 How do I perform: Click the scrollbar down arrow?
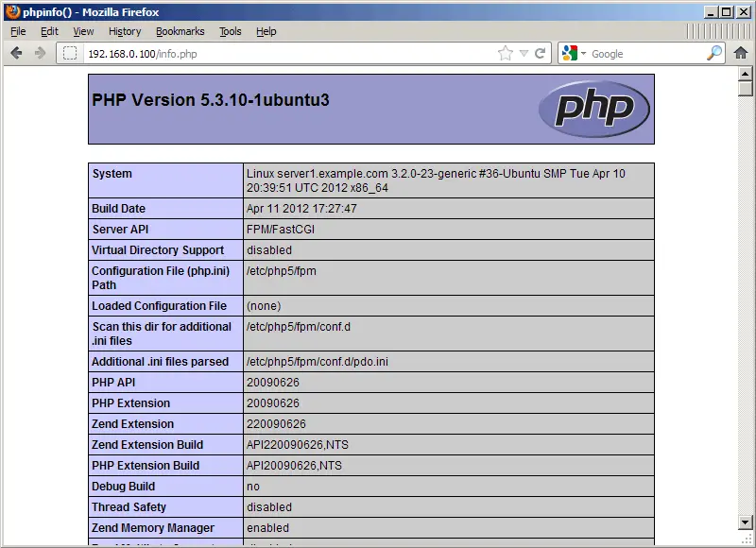point(745,522)
